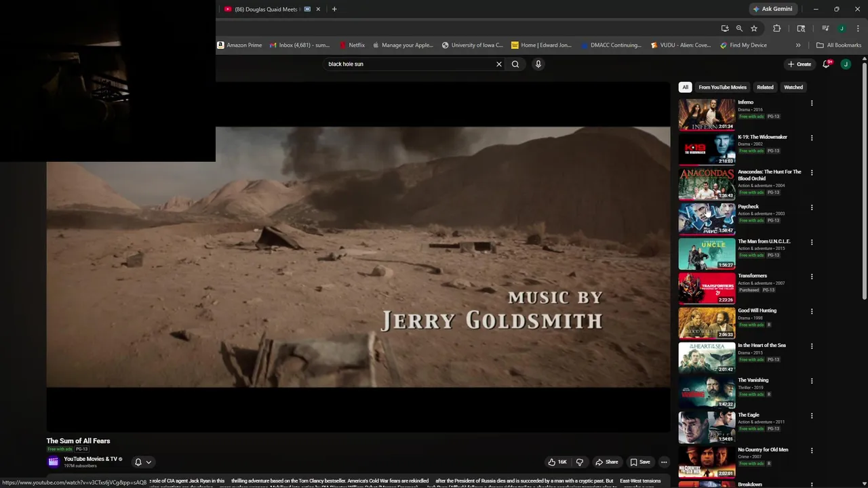868x488 pixels.
Task: Clear the search box with the X
Action: coord(499,64)
